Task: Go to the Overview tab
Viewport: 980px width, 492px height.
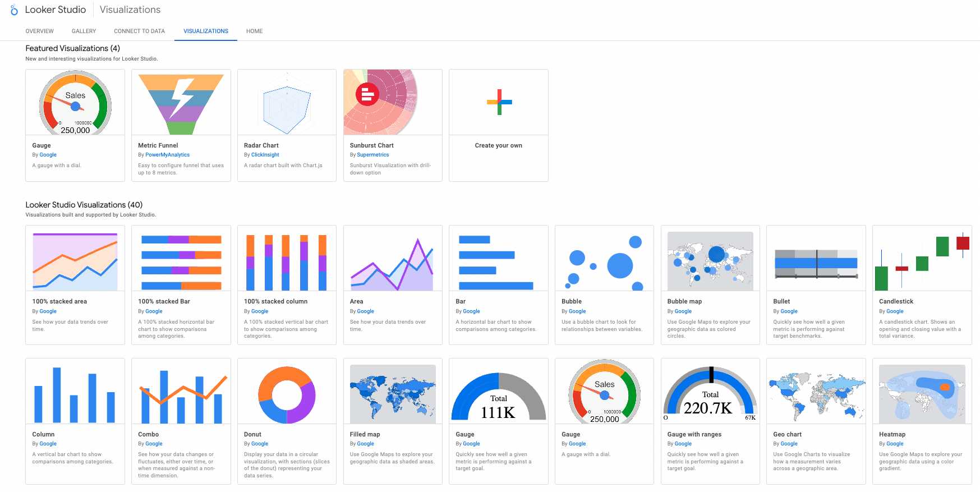Action: point(40,31)
